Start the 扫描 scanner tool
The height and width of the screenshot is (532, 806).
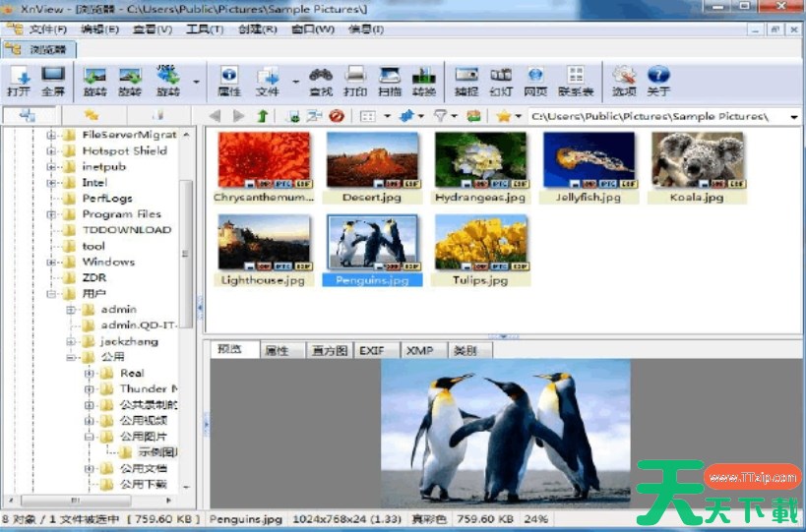click(390, 81)
